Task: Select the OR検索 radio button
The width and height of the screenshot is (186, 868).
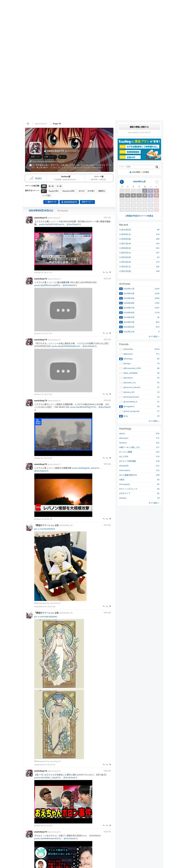Action: coord(141,172)
